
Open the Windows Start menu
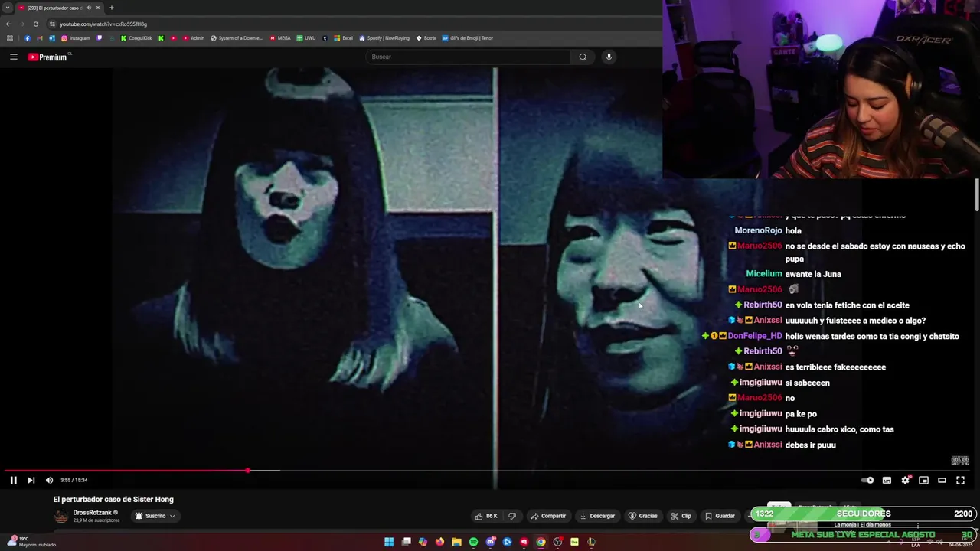click(x=389, y=542)
